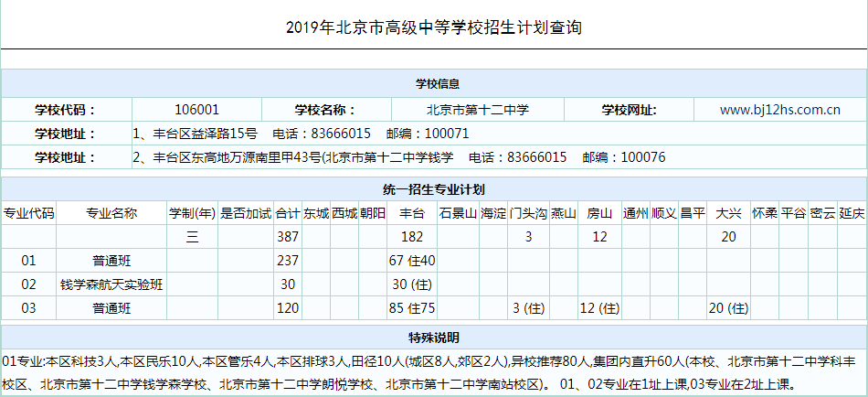Click the 门头沟 column header
The height and width of the screenshot is (397, 868).
pyautogui.click(x=529, y=213)
